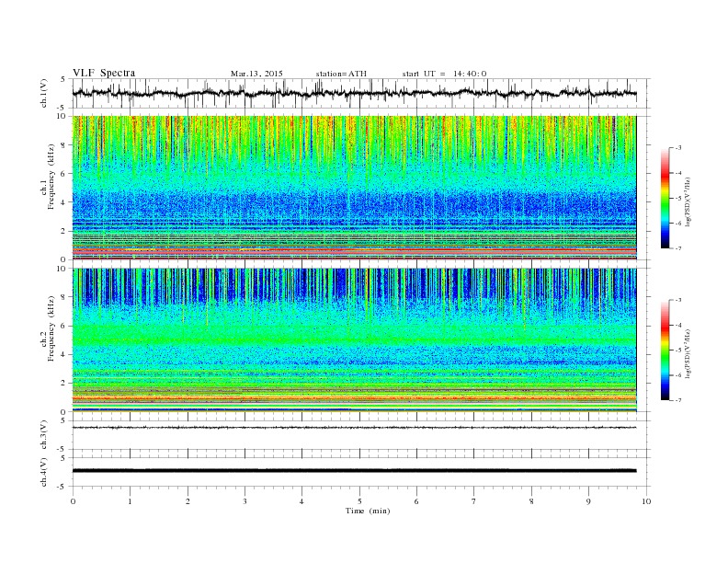This screenshot has height=563, width=728.
Task: Click the "start UT = 14:40:0" text
Action: tap(444, 74)
